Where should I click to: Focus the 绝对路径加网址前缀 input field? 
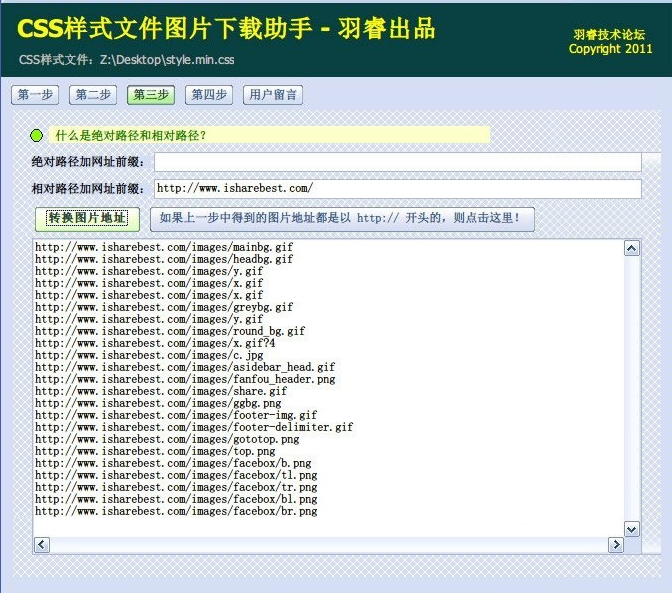coord(397,162)
